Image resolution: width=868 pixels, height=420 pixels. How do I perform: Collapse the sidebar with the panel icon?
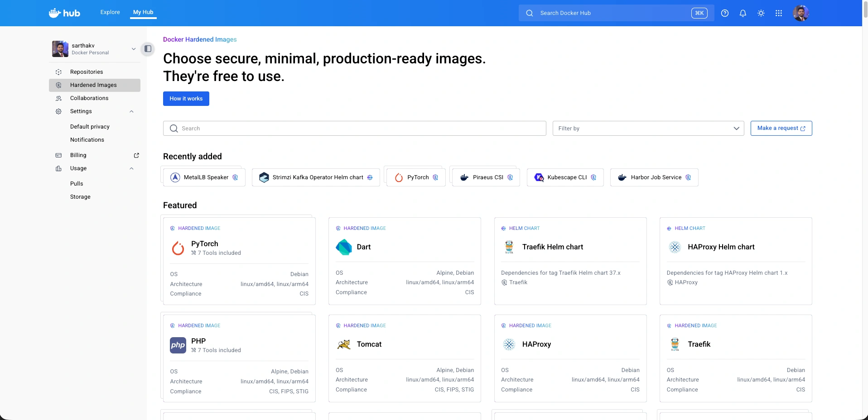pyautogui.click(x=148, y=49)
